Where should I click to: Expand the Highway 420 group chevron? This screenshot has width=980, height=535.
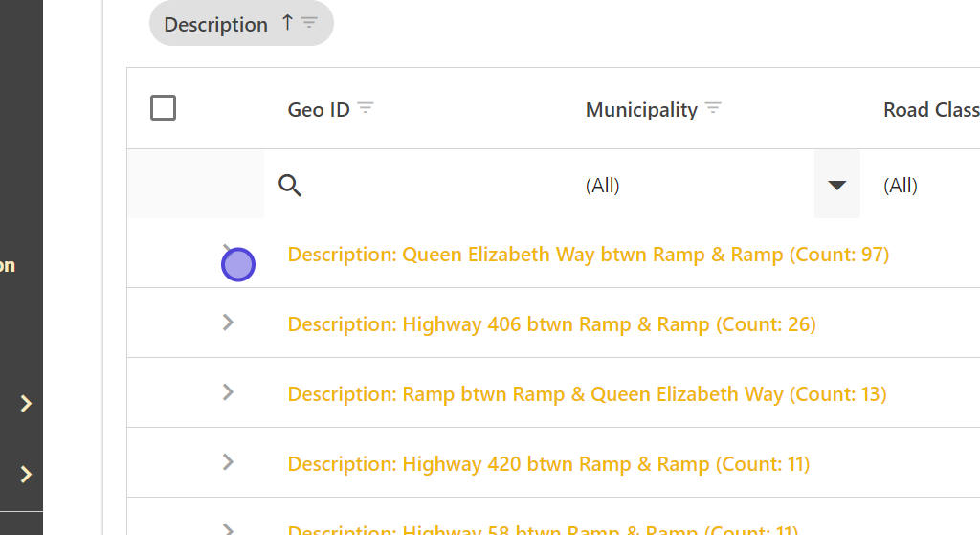[228, 462]
